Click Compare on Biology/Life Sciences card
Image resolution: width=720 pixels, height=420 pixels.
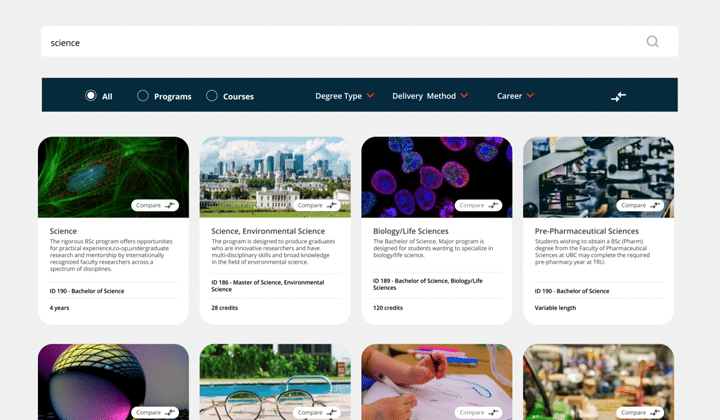pos(478,205)
